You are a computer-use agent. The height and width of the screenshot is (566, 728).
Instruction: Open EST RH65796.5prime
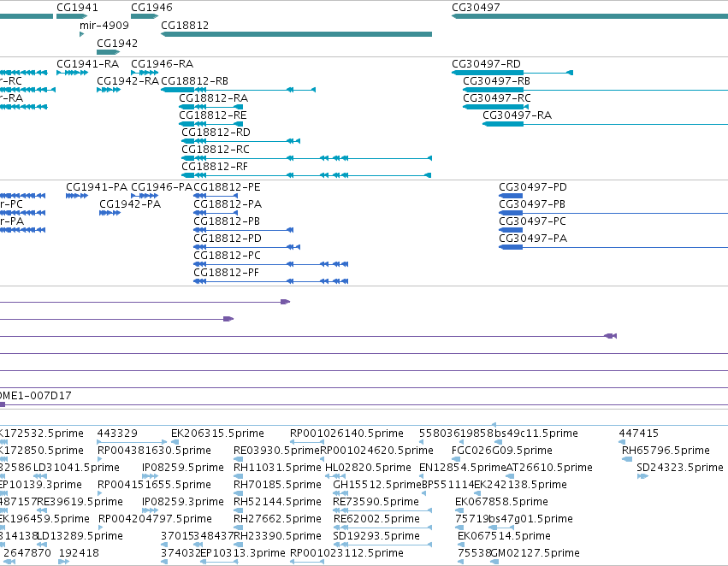(x=666, y=451)
